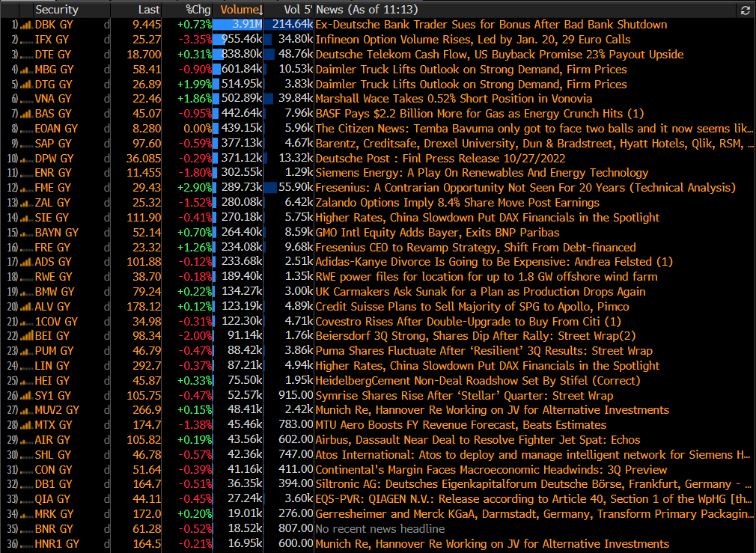Open Marshall Wace Vonovia short position headline
Viewport: 756px width, 553px height.
(454, 100)
